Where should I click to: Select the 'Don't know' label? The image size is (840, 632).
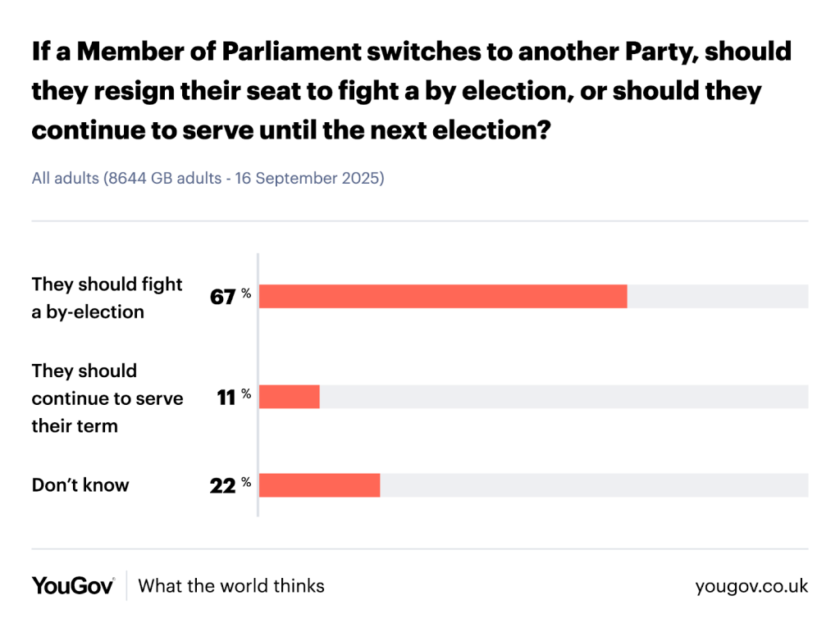[80, 484]
